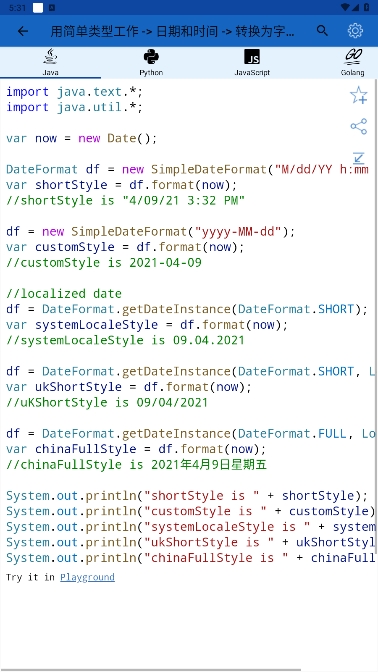This screenshot has height=672, width=378.
Task: Share the code snippet
Action: click(359, 126)
